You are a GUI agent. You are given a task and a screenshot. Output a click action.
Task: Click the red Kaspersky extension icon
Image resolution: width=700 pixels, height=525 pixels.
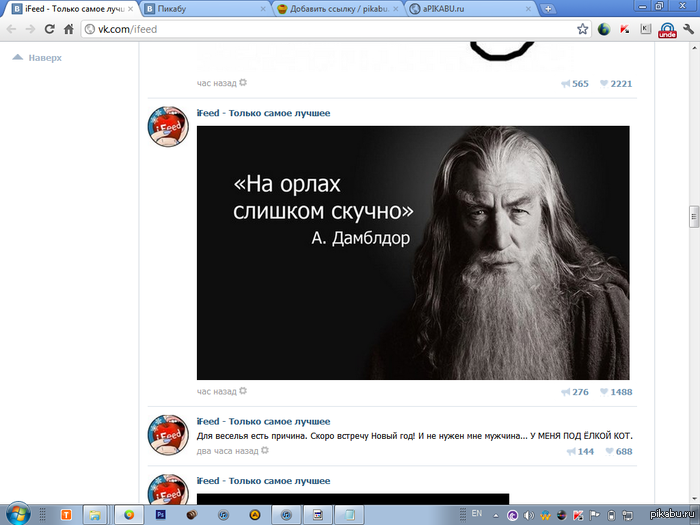pos(625,29)
